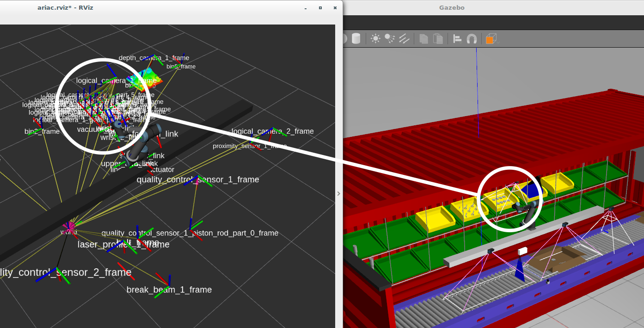Screen dimensions: 644x328
Task: Copy the selected model in Gazebo
Action: 425,38
